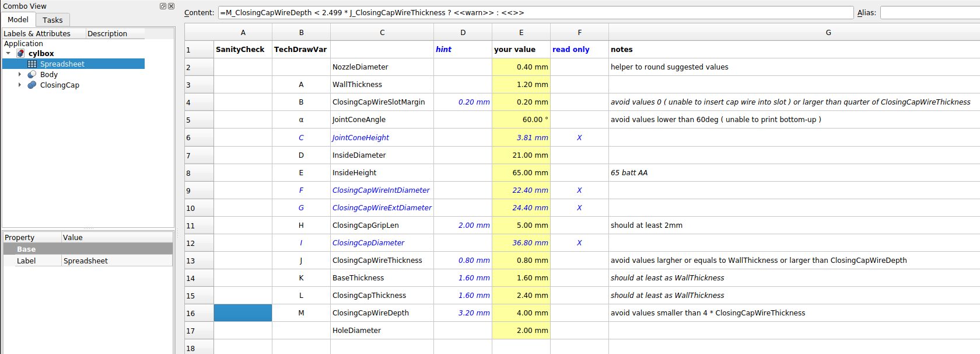980x354 pixels.
Task: Click the TechDrawVar letter M cell
Action: (301, 313)
